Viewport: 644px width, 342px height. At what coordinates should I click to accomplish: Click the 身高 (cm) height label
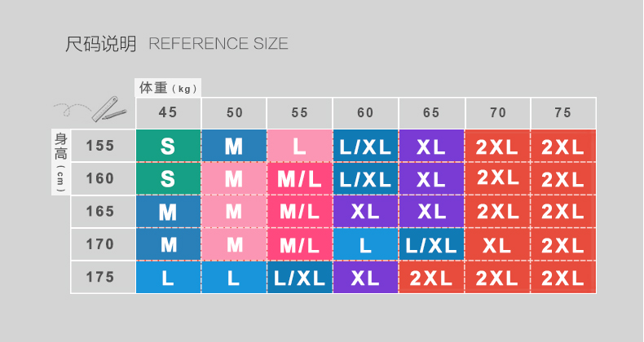tap(61, 162)
